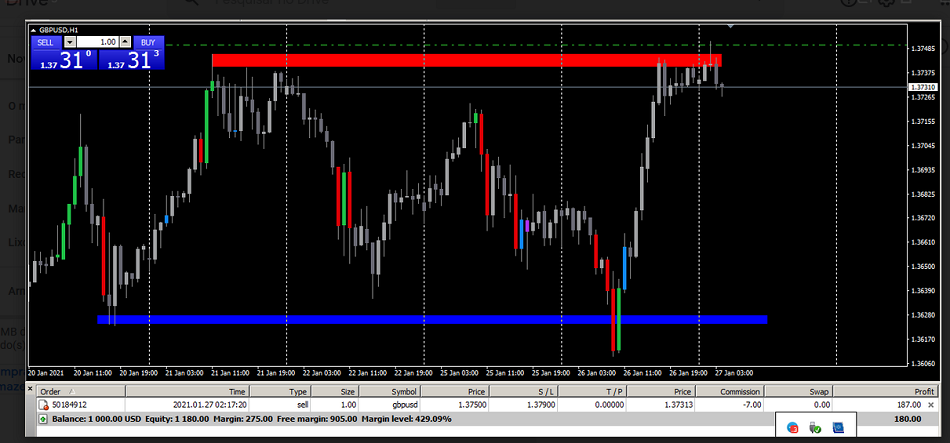Click the lot size field showing 1.00
Screen dimensions: 950x443
click(97, 43)
